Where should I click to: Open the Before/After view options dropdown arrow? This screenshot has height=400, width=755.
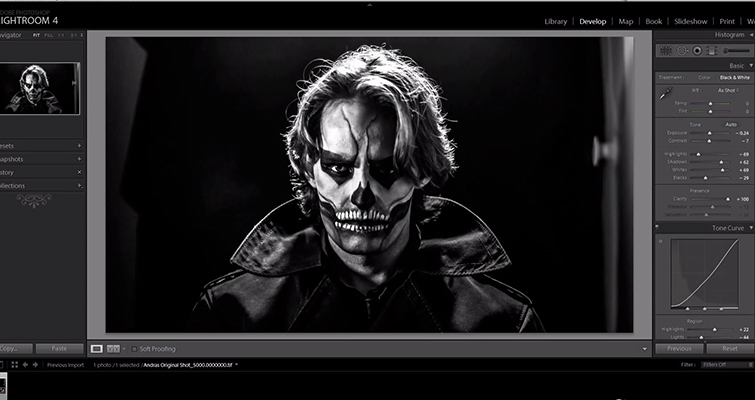click(124, 349)
